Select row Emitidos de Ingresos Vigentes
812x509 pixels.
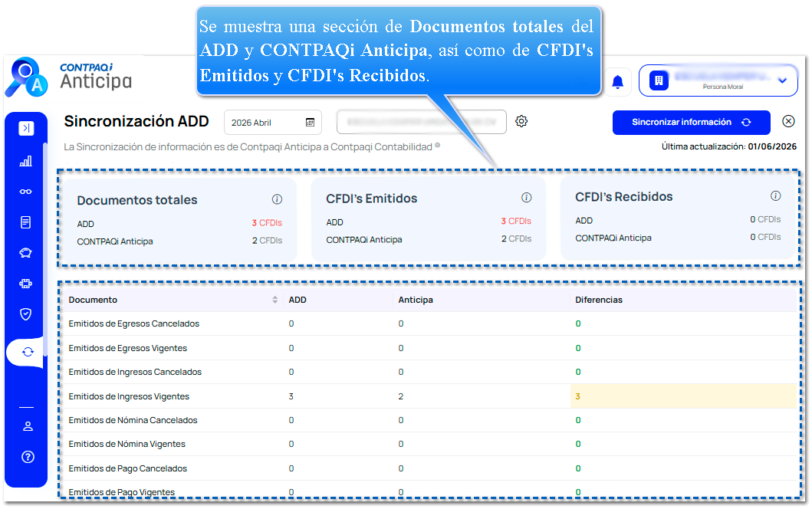pyautogui.click(x=429, y=396)
